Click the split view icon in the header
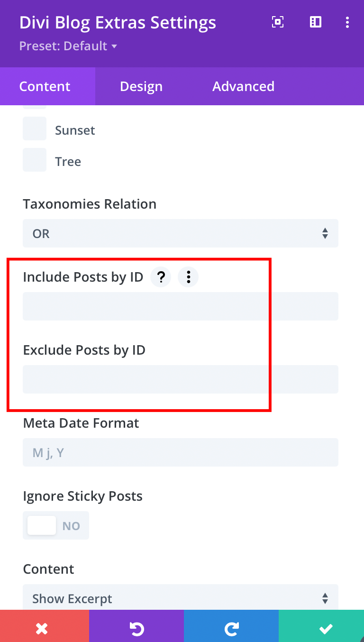 315,22
